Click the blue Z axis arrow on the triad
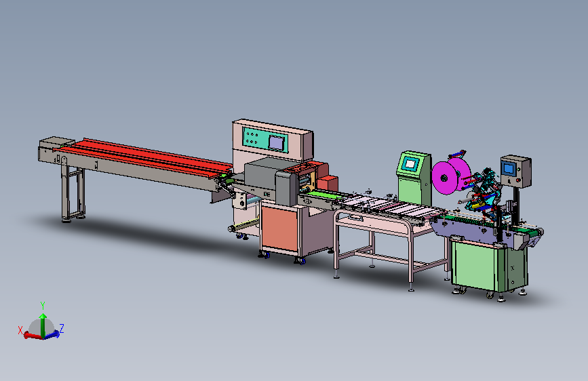 [x=52, y=334]
